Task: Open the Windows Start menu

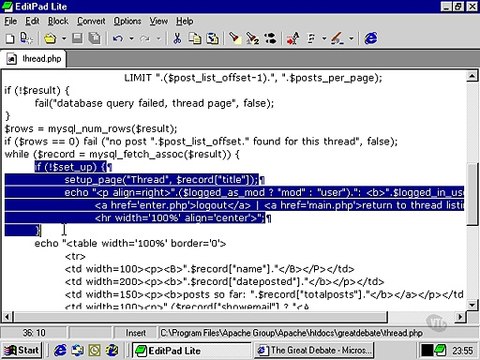Action: tap(21, 351)
